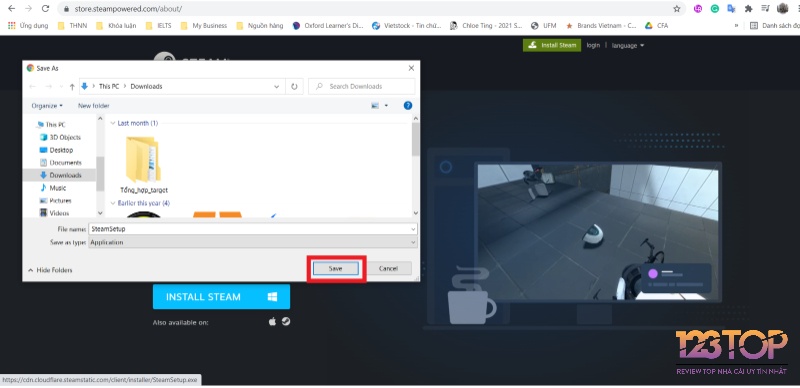Click the Chrome forward arrow
This screenshot has height=388, width=800.
[28, 9]
